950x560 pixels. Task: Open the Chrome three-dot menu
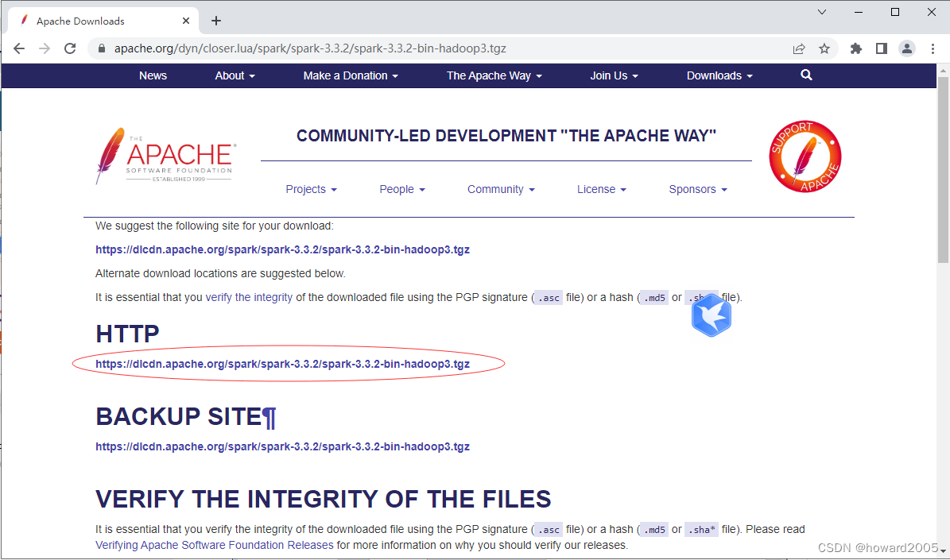[933, 48]
